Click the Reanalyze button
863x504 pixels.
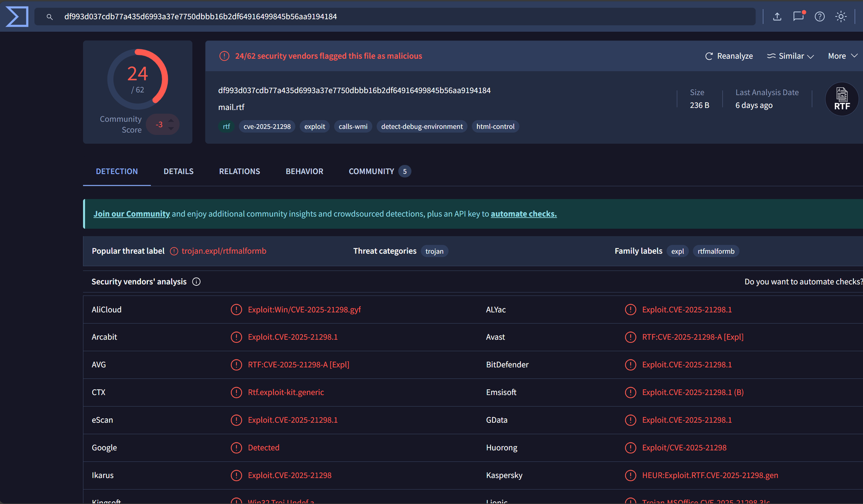coord(729,56)
